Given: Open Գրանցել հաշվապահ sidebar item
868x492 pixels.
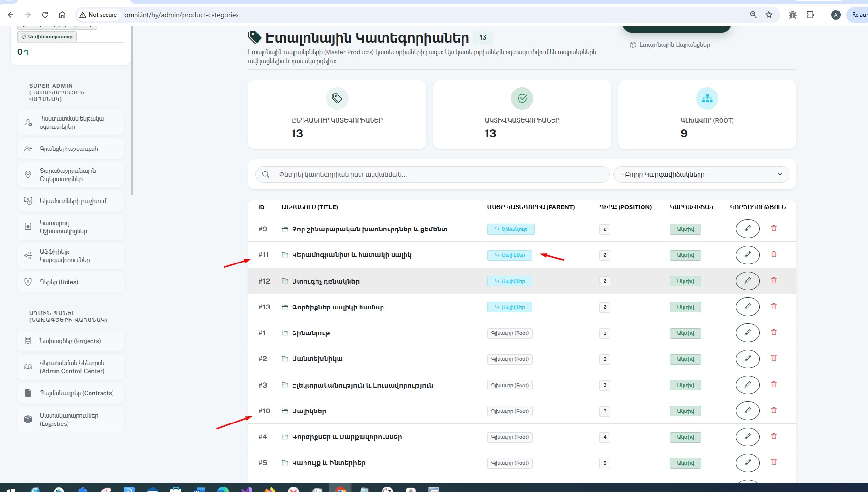Looking at the screenshot, I should [x=70, y=149].
